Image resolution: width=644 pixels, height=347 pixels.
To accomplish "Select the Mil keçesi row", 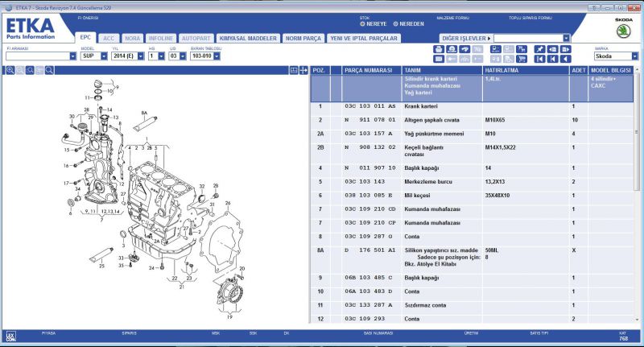I will (x=472, y=196).
